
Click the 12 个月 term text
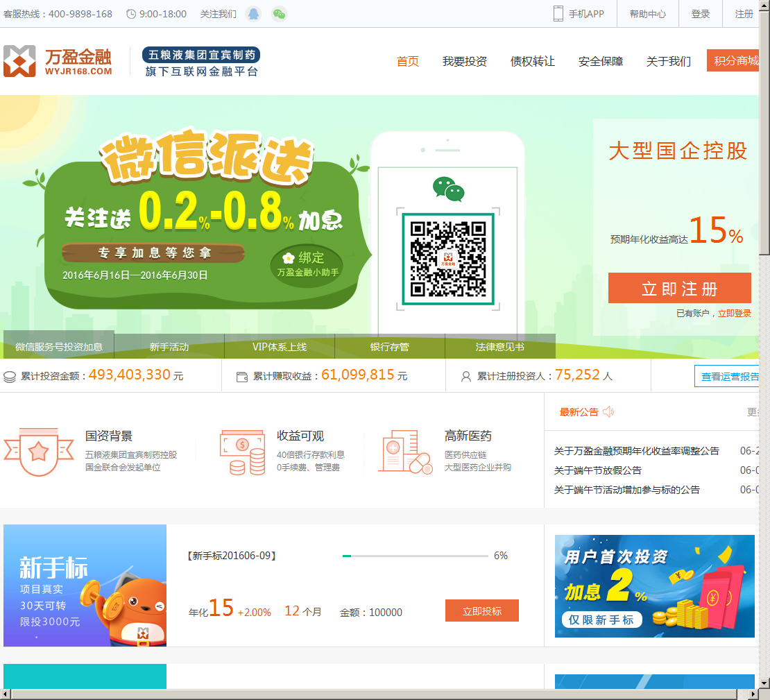click(x=303, y=611)
